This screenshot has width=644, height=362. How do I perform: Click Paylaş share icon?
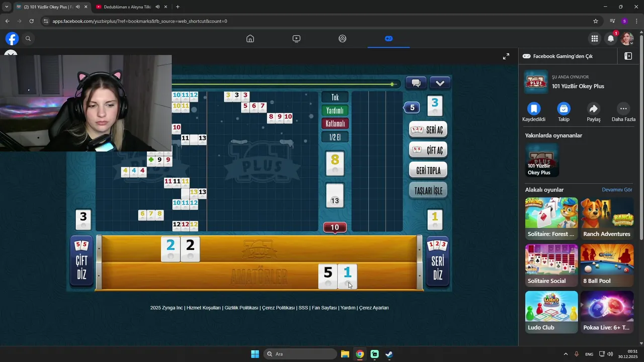pos(594,109)
